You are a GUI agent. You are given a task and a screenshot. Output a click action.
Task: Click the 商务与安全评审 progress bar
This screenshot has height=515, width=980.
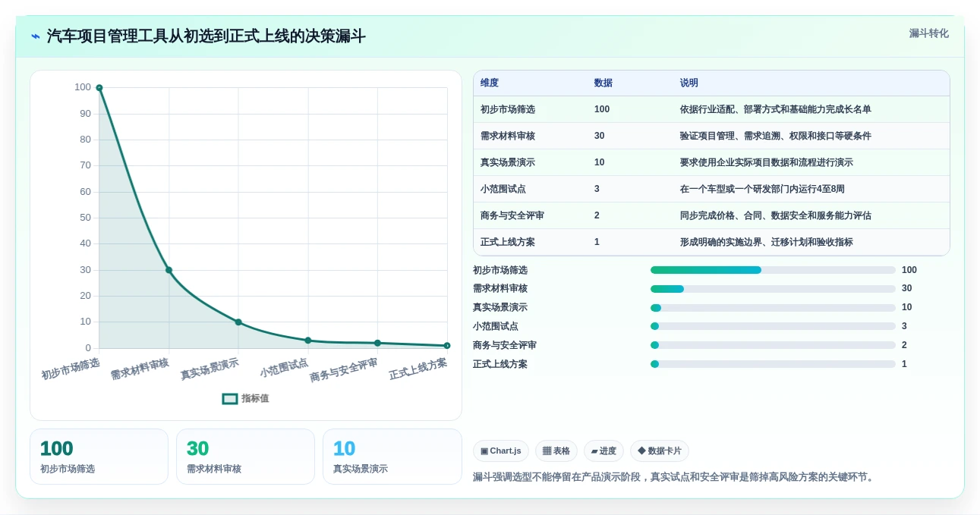coord(773,345)
